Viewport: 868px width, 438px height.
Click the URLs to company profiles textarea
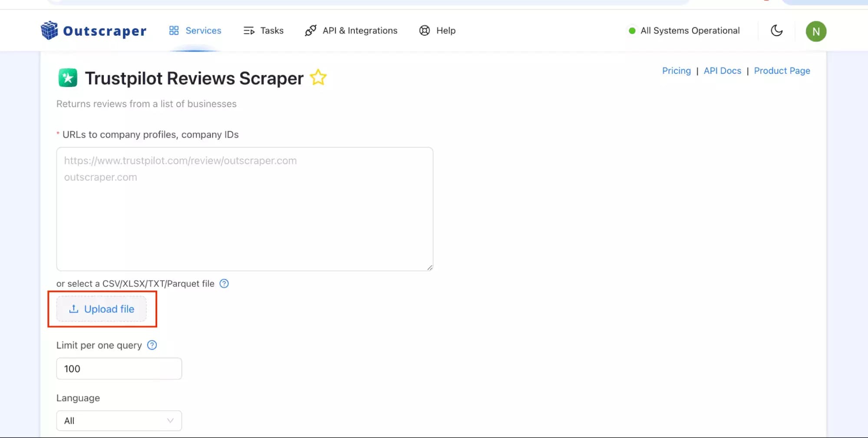point(244,209)
